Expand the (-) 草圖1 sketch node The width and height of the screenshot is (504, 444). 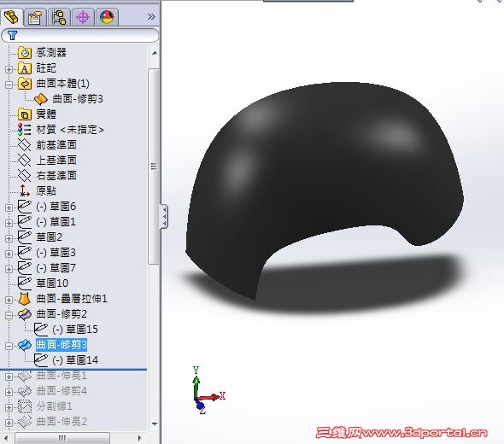pyautogui.click(x=9, y=223)
